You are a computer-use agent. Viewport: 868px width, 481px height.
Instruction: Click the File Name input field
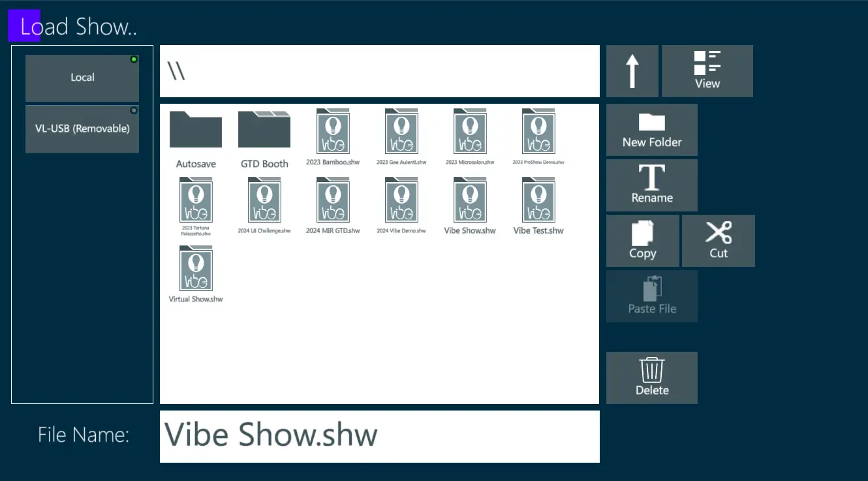tap(379, 437)
